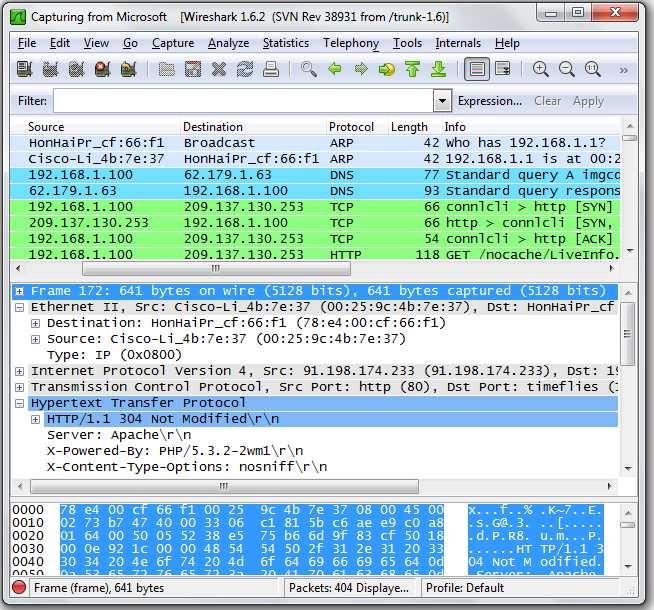Find a packet magnifier icon

click(309, 69)
